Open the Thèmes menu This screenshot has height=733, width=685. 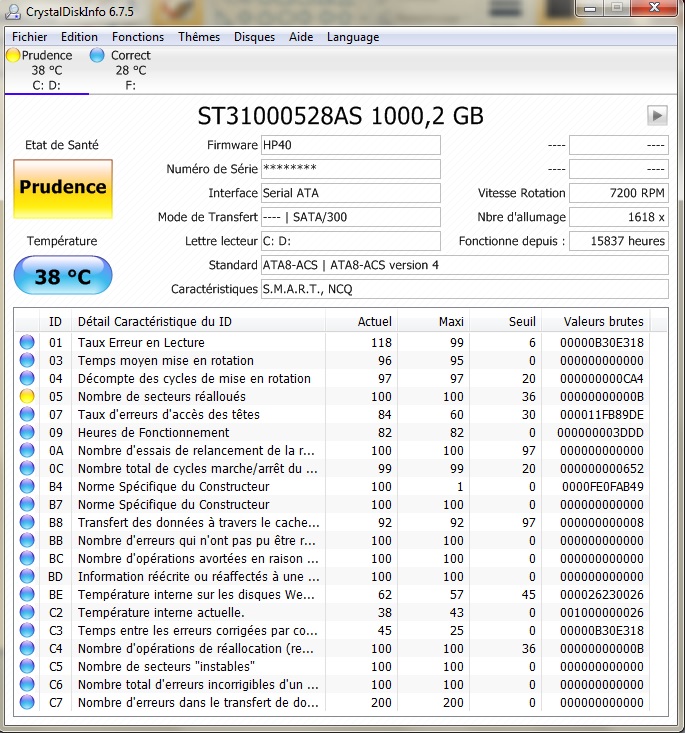(199, 37)
